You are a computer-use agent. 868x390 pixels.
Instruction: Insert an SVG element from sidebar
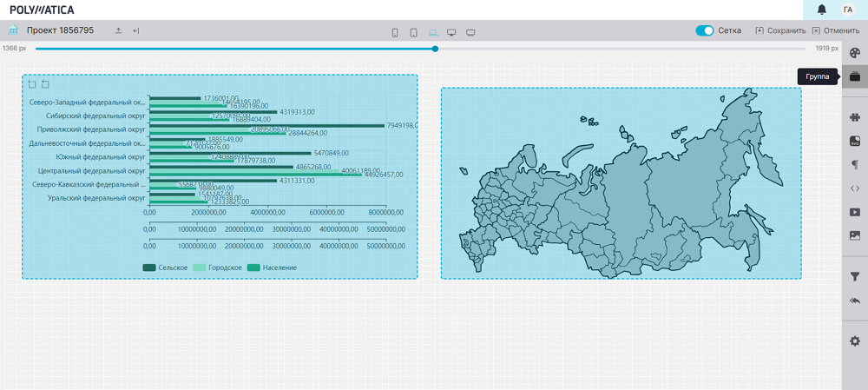click(855, 141)
